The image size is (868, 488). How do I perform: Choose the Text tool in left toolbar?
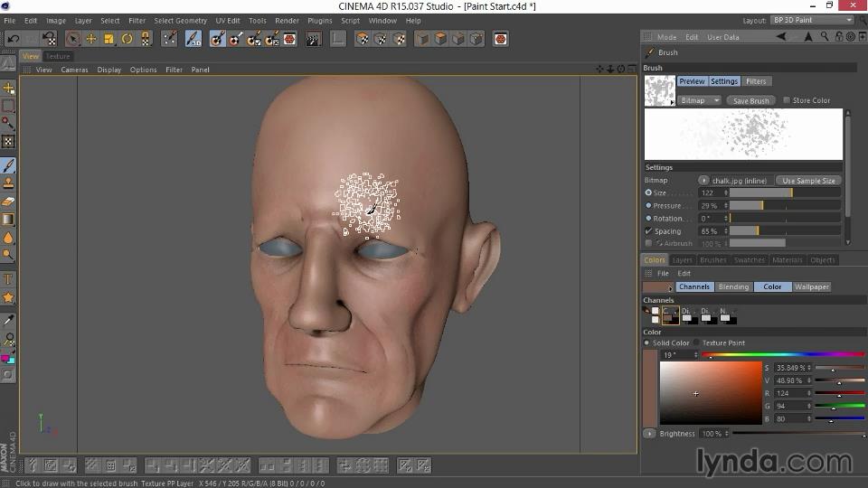tap(9, 278)
